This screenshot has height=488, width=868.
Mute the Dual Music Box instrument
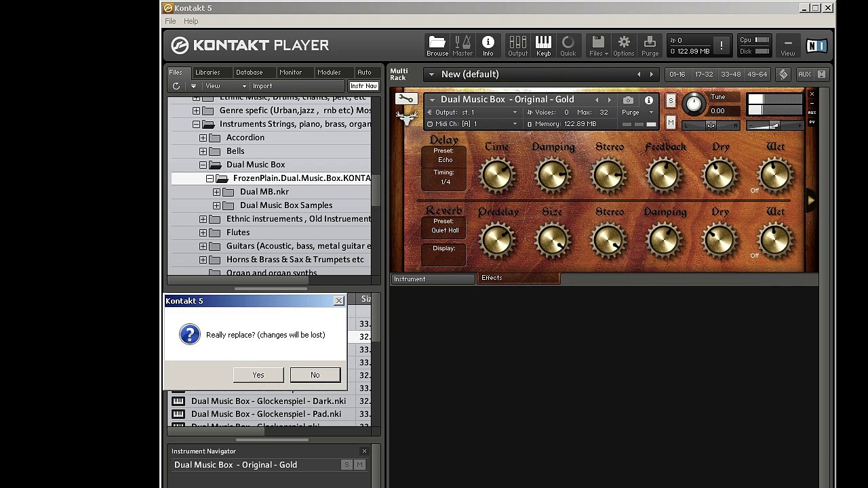(671, 122)
